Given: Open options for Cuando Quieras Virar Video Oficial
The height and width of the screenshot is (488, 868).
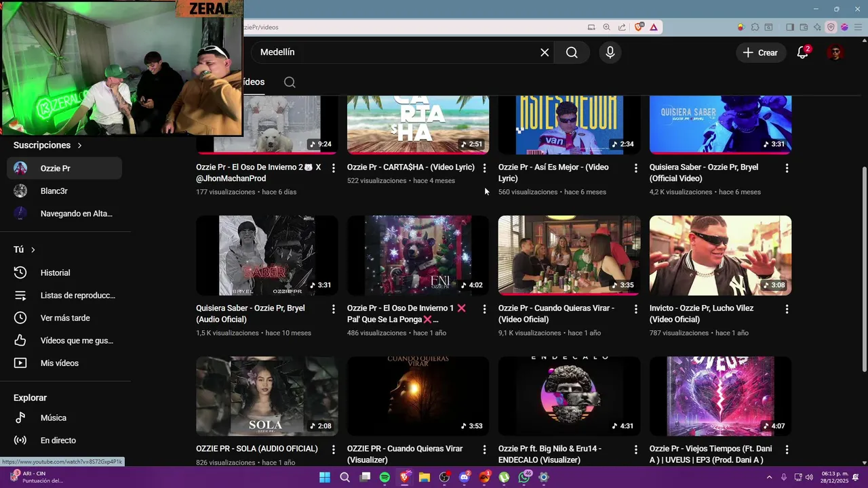Looking at the screenshot, I should pyautogui.click(x=635, y=309).
